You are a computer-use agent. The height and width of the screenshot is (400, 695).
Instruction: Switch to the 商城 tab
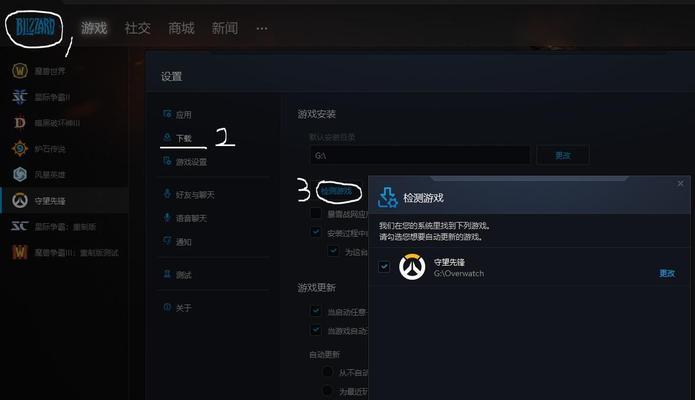point(181,28)
